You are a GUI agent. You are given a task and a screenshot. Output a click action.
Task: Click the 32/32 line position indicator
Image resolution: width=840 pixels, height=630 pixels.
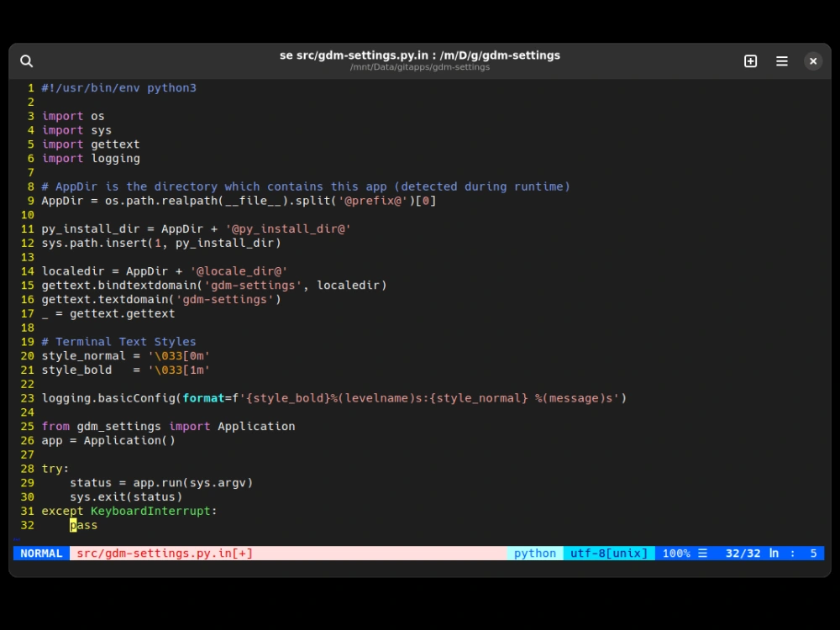click(x=742, y=554)
